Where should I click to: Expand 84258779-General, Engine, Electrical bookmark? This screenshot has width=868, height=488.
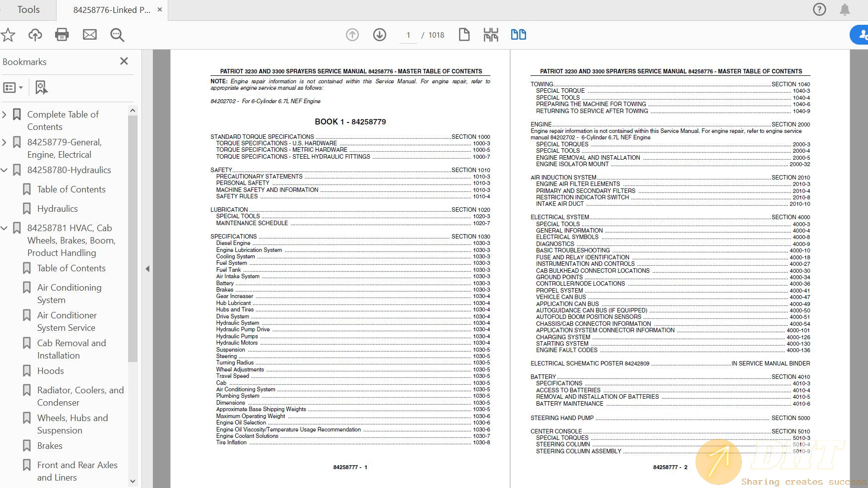pos(4,142)
